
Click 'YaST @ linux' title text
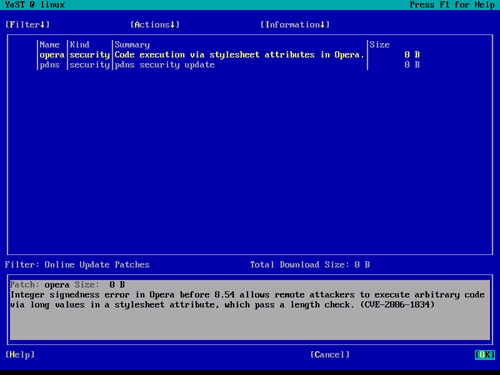35,5
